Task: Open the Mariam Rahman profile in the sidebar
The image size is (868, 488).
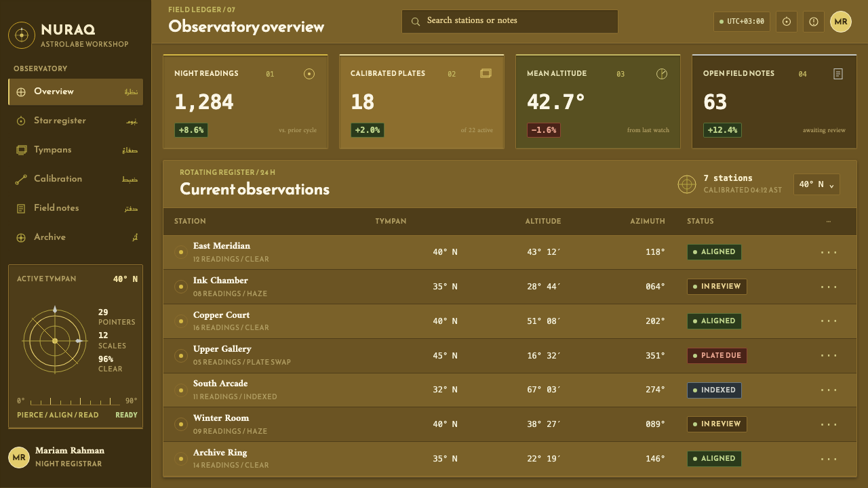Action: click(75, 457)
